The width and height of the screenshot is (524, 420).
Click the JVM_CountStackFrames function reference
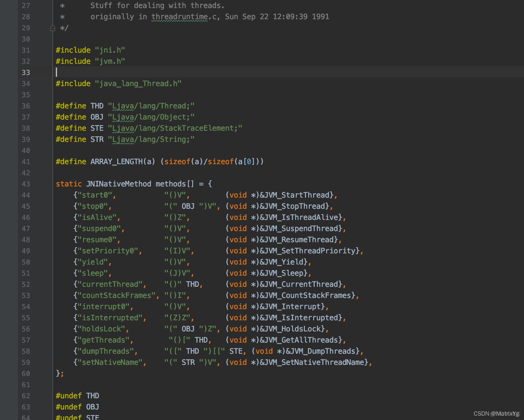[x=307, y=295]
